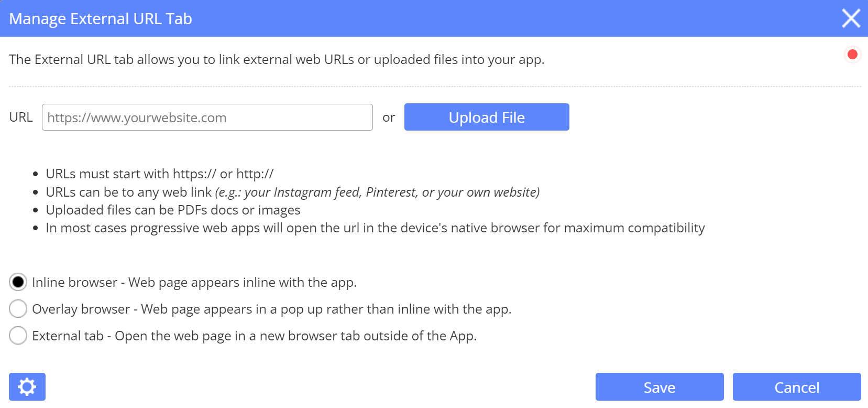Click the External URL tab description sentence

pos(277,60)
